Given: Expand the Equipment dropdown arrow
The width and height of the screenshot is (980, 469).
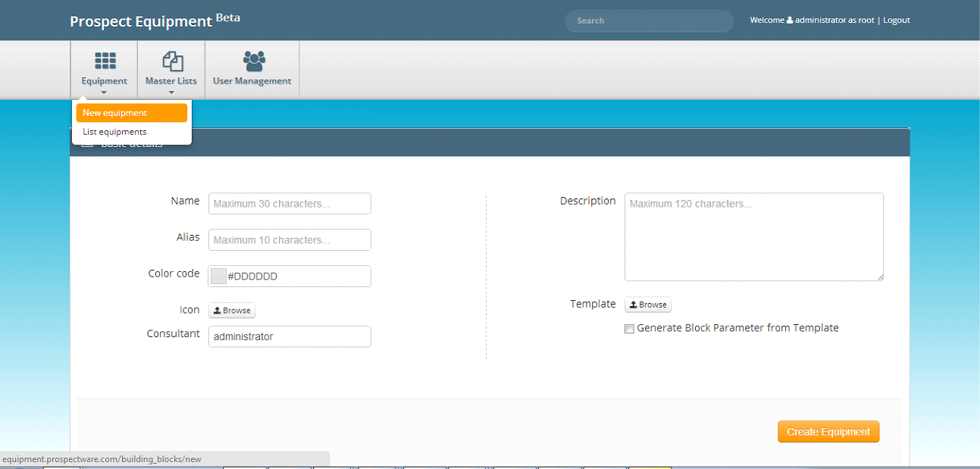Looking at the screenshot, I should click(x=104, y=93).
